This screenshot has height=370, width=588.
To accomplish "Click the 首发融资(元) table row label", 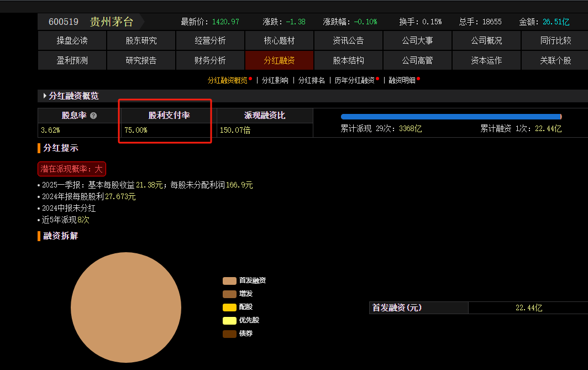I will (x=397, y=308).
